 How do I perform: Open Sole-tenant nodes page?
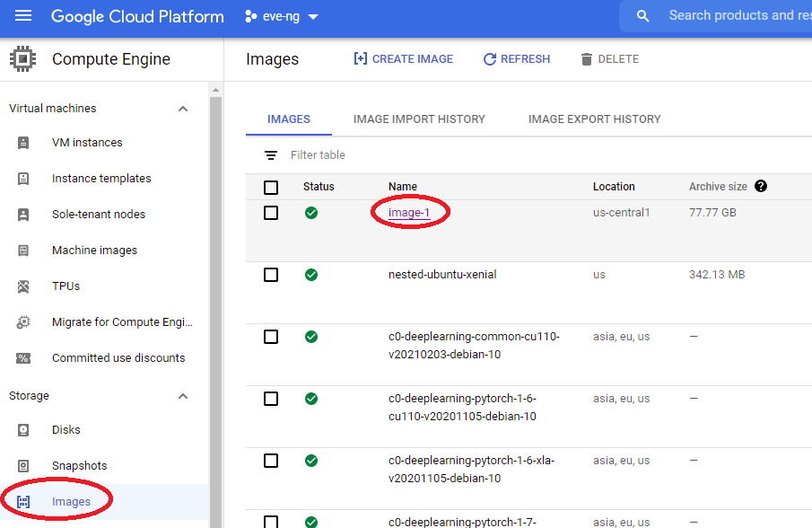click(x=99, y=215)
